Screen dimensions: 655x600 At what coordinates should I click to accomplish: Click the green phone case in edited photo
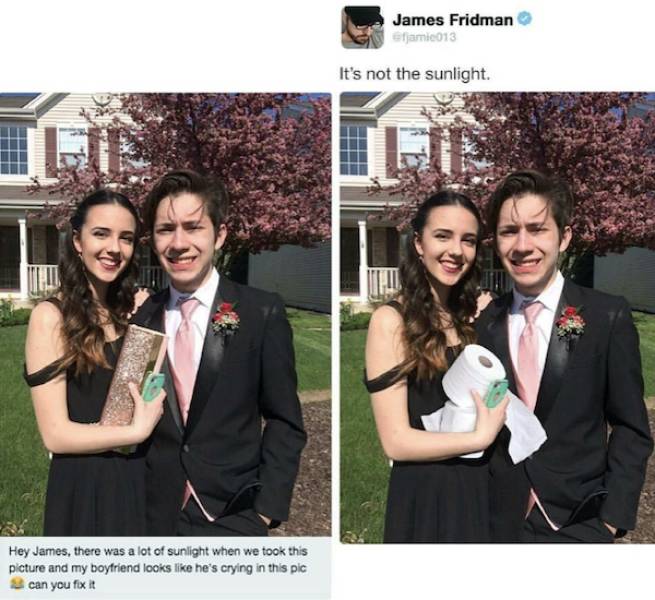[496, 393]
